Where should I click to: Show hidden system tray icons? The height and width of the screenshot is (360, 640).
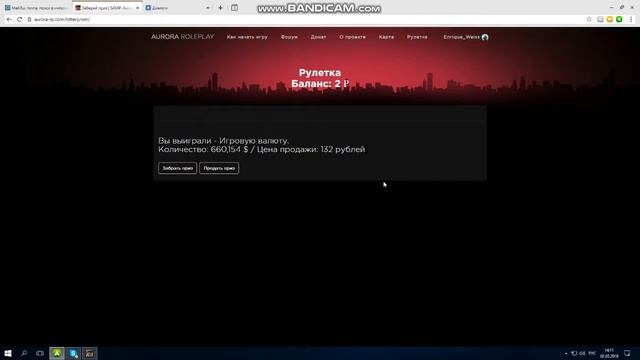click(x=566, y=353)
